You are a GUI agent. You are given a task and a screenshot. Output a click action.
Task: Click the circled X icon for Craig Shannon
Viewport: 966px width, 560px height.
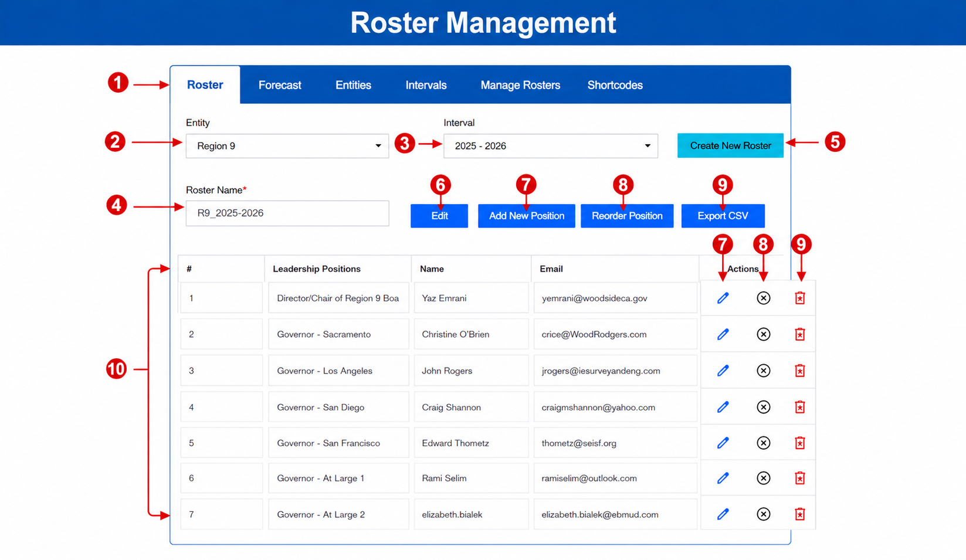pos(763,407)
